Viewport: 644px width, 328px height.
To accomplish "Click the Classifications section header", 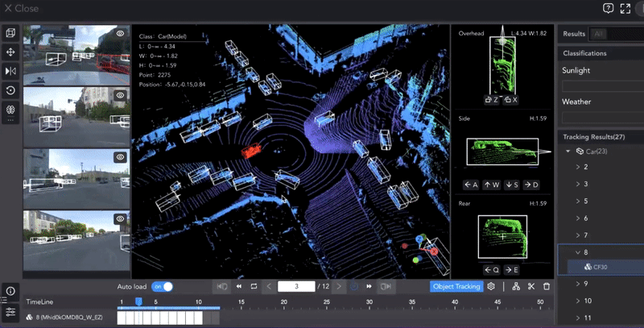I will [584, 53].
